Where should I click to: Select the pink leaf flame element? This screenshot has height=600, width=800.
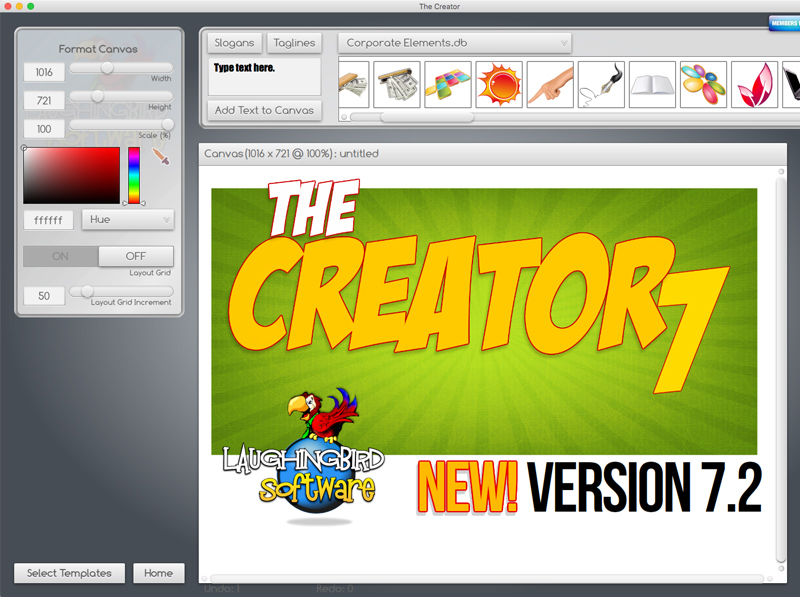coord(754,85)
